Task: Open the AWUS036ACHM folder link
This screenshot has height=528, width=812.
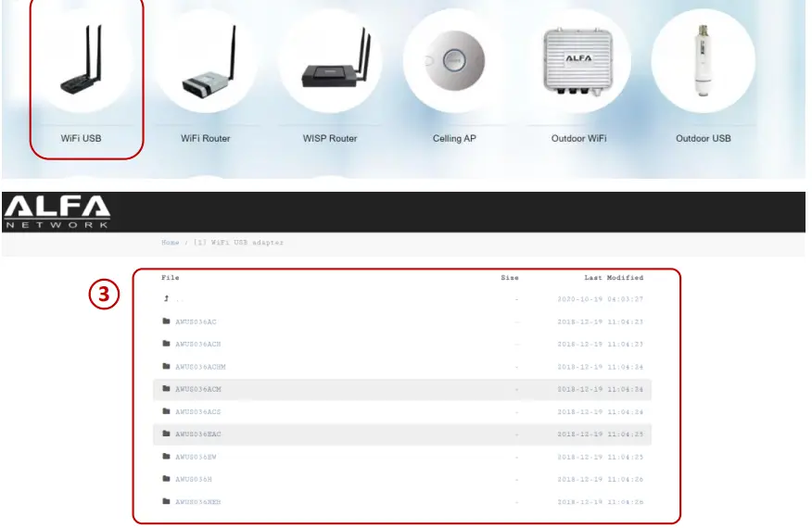Action: coord(200,367)
